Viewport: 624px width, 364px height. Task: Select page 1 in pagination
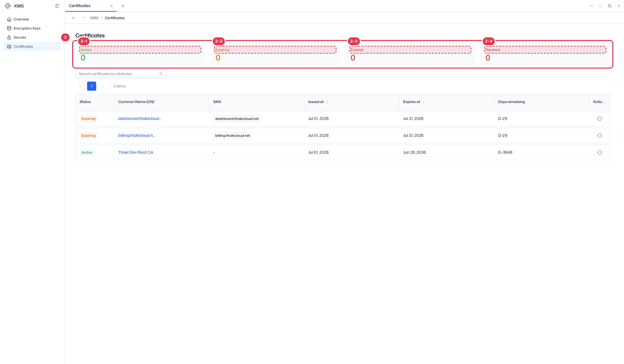[92, 86]
